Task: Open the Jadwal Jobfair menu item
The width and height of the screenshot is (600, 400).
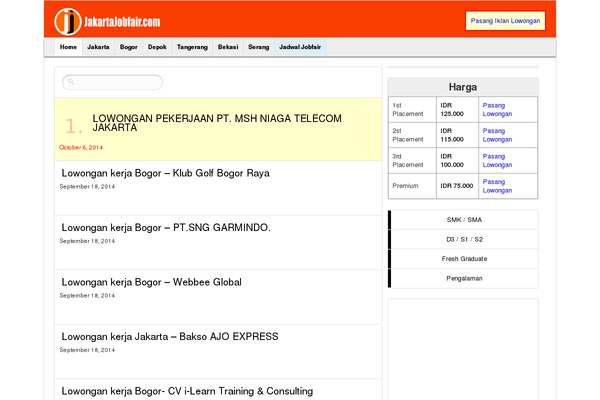Action: tap(300, 47)
